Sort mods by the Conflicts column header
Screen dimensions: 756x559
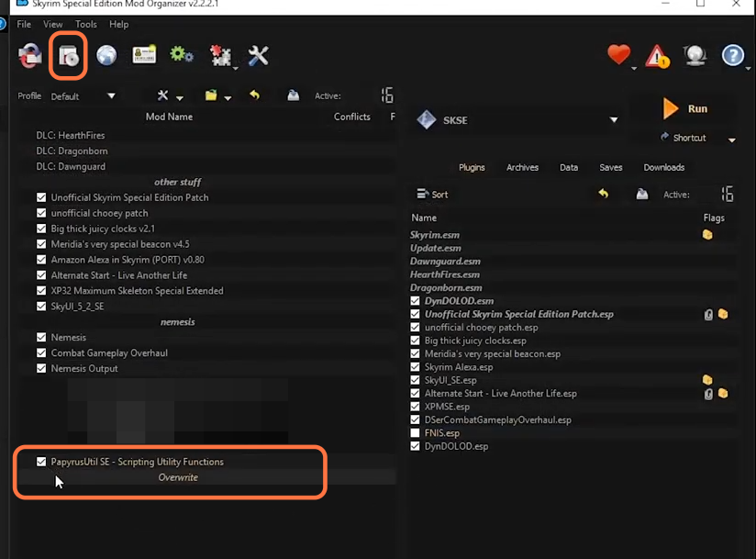[x=352, y=117]
